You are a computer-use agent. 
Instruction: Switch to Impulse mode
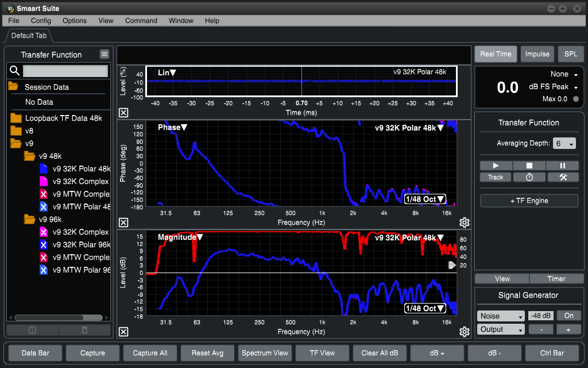tap(537, 54)
